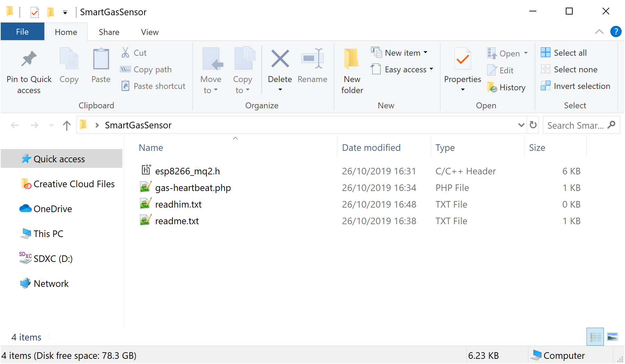Switch to Large icons view layout
Image resolution: width=625 pixels, height=364 pixels.
point(613,337)
